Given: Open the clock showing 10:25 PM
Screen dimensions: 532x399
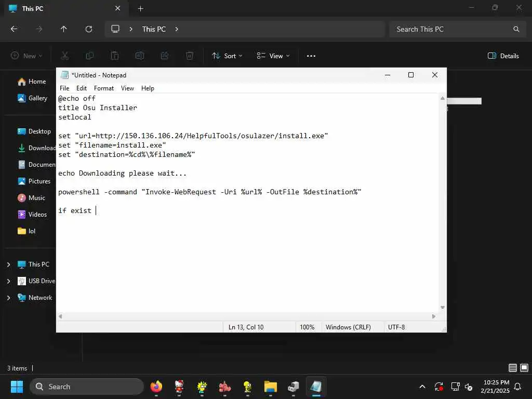Looking at the screenshot, I should 495,387.
